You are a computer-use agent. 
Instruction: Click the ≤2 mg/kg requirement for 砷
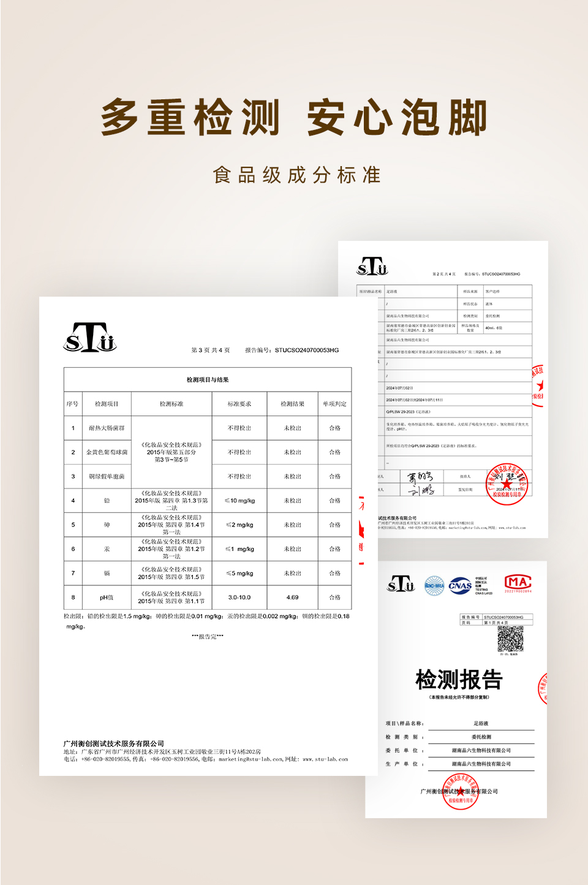pos(239,525)
